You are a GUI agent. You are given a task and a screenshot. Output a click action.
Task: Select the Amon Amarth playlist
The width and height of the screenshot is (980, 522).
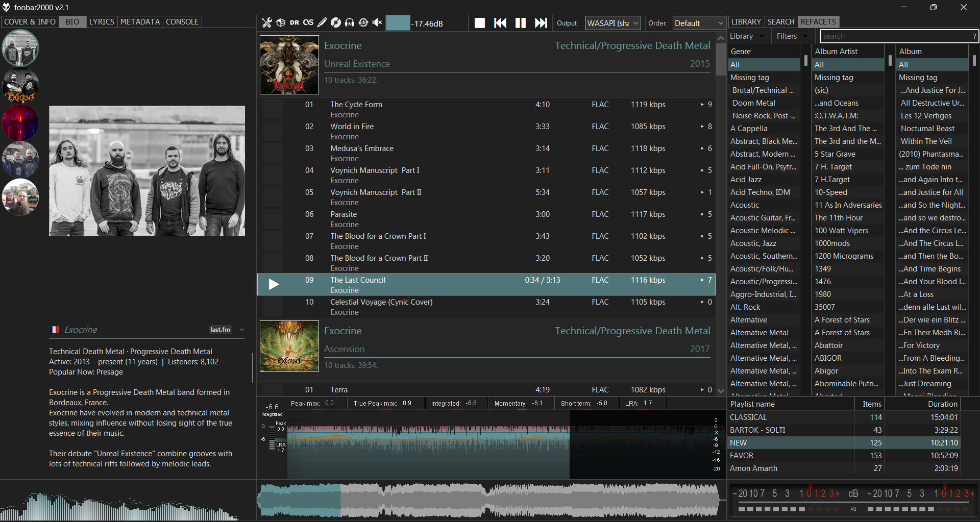[x=753, y=468]
